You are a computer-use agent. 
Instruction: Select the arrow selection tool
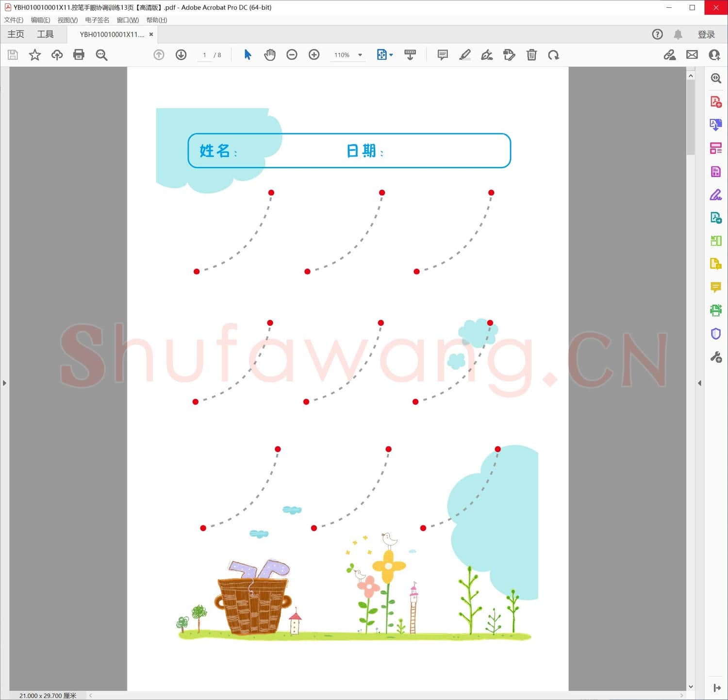(248, 55)
